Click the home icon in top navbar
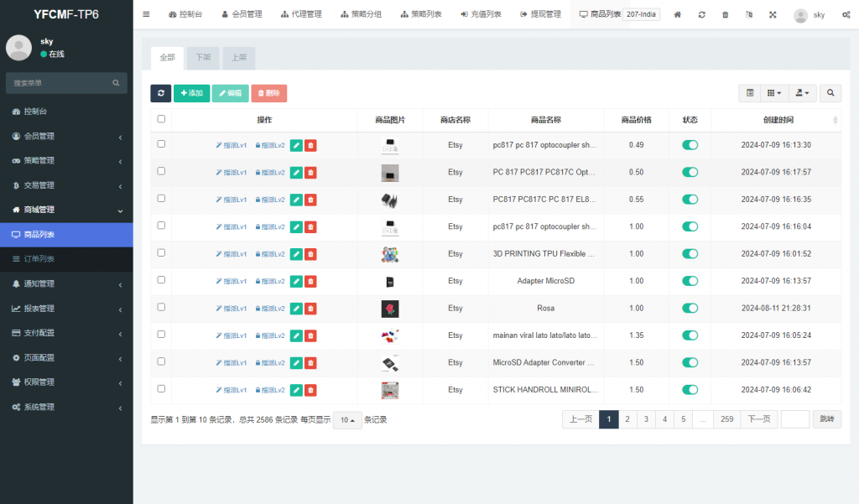The image size is (859, 504). [678, 15]
